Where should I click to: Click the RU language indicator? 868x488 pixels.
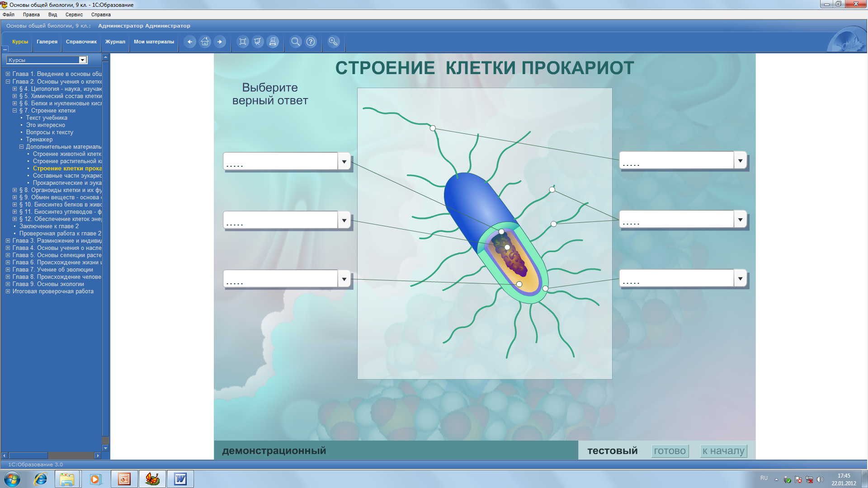click(x=764, y=478)
